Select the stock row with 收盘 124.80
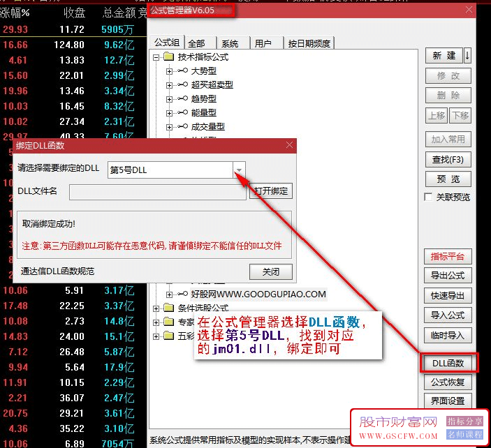Image resolution: width=491 pixels, height=448 pixels. click(73, 45)
